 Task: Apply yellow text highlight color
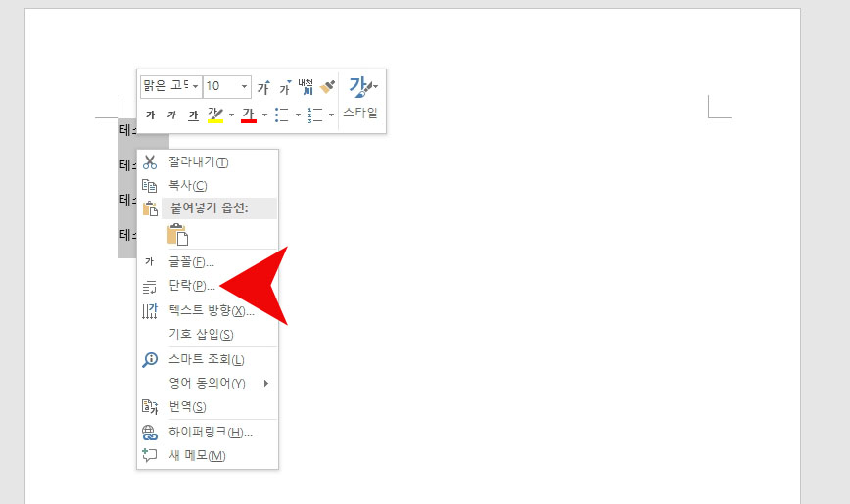[x=215, y=115]
